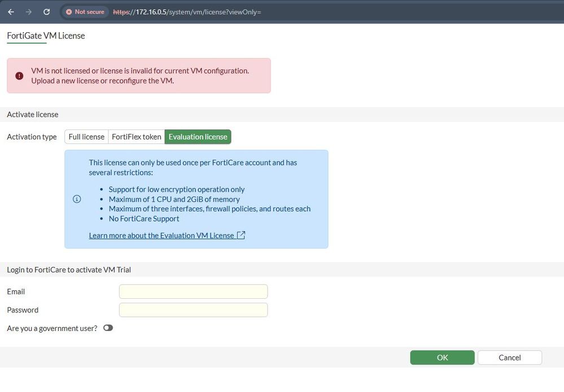Select the Full license activation type

[86, 137]
